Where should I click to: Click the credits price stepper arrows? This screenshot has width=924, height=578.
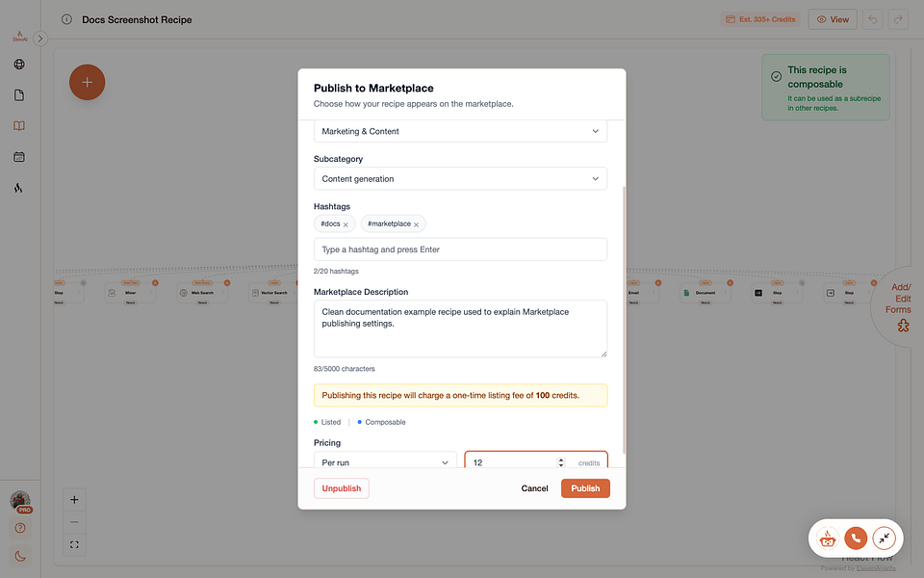pyautogui.click(x=561, y=462)
